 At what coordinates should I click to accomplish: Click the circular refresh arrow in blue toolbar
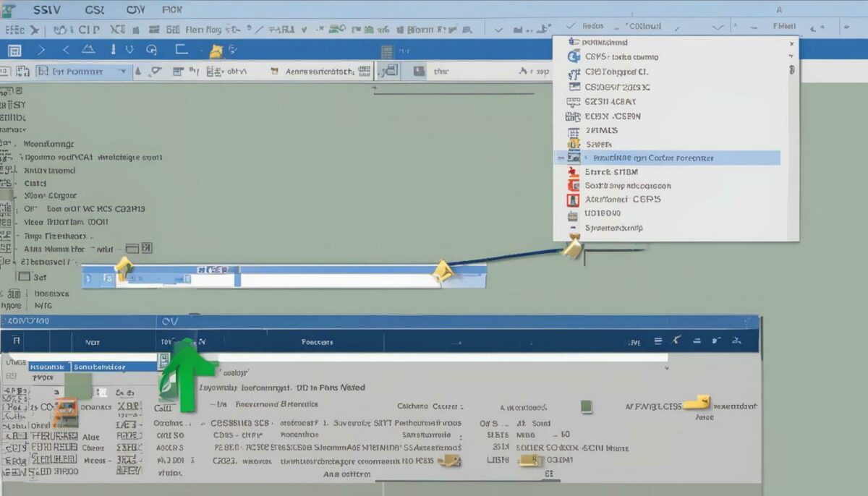tap(151, 50)
